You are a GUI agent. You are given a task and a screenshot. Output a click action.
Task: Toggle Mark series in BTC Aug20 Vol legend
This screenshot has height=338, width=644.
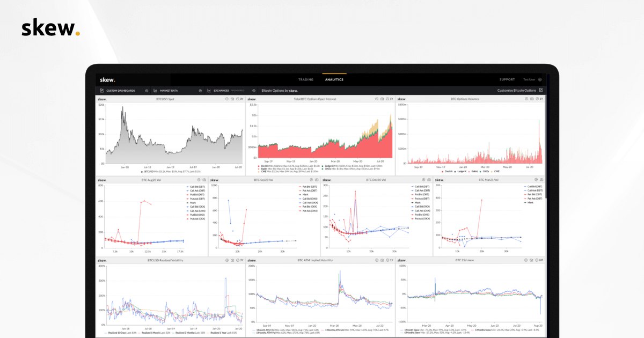tap(191, 203)
